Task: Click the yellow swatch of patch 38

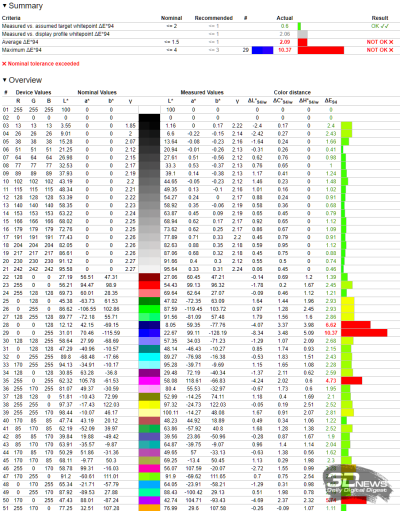Action: pyautogui.click(x=149, y=405)
